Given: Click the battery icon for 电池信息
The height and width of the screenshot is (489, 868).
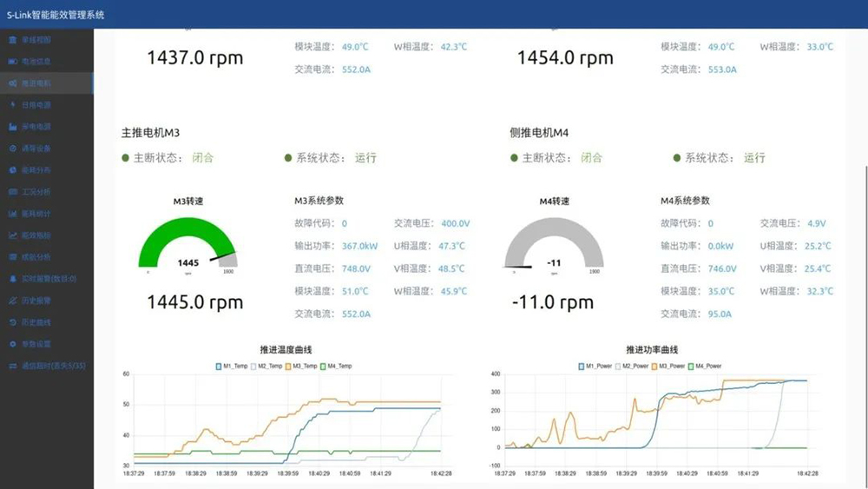Looking at the screenshot, I should [12, 62].
